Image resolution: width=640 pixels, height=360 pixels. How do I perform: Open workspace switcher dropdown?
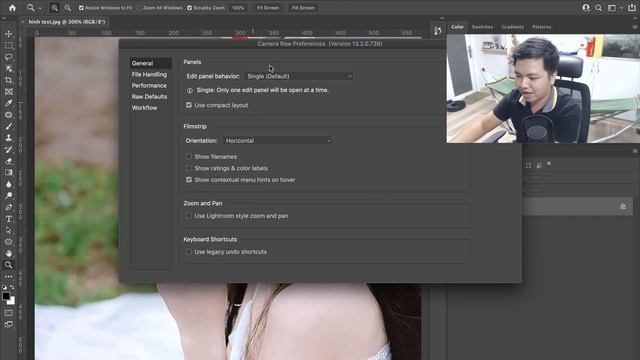(x=614, y=8)
